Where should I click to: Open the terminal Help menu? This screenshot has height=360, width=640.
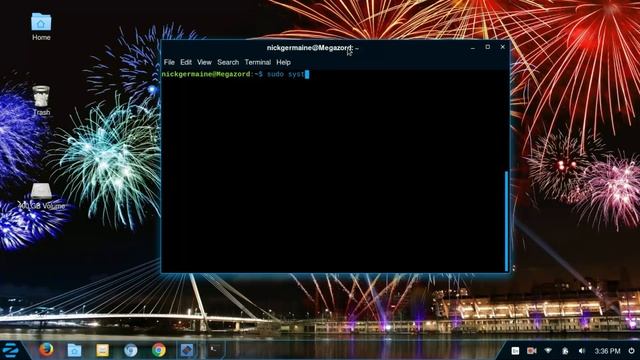coord(283,62)
